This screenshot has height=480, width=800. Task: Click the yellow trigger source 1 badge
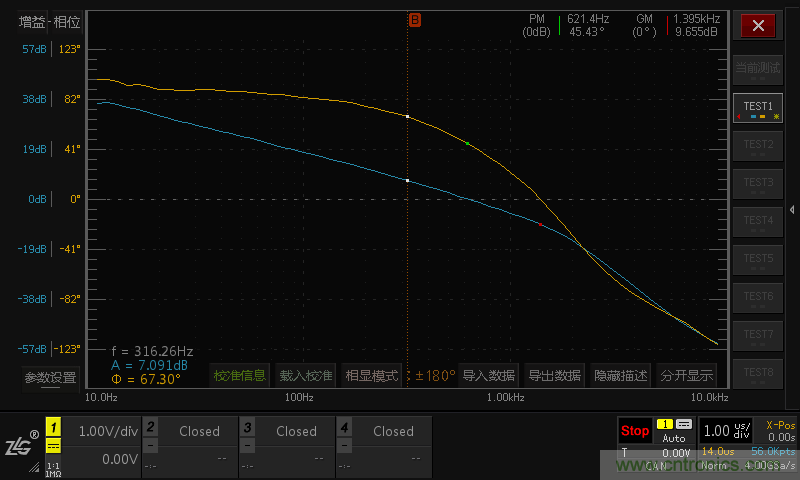[x=663, y=425]
